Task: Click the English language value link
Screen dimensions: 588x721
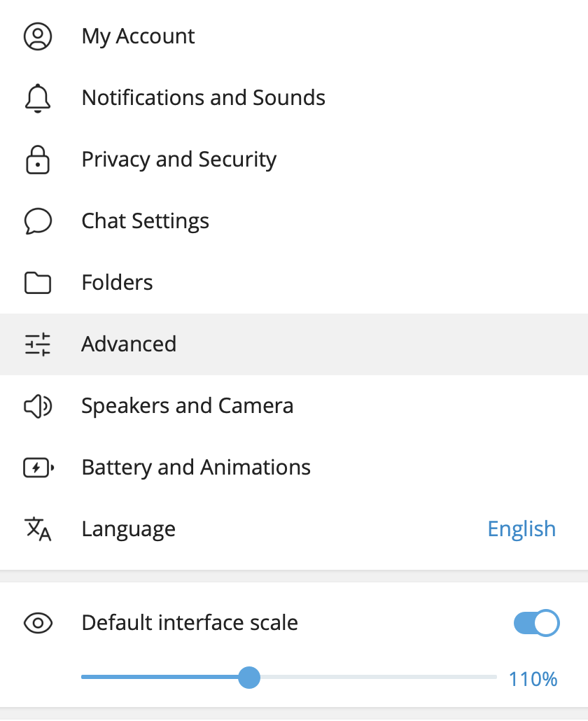Action: [x=521, y=529]
